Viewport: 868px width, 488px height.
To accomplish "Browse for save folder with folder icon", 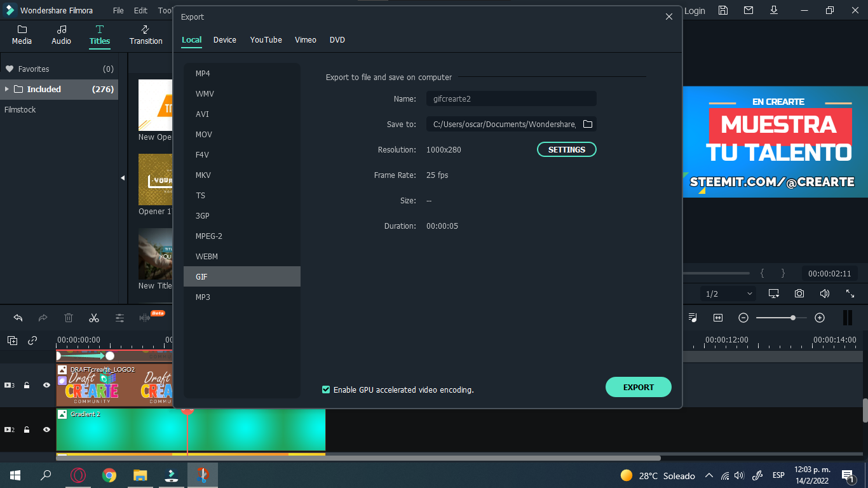I will (x=588, y=124).
